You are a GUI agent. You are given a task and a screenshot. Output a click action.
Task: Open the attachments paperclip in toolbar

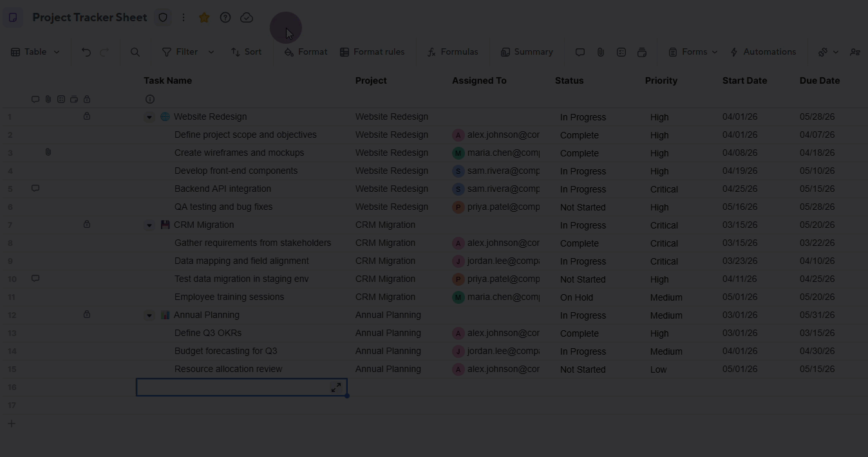pyautogui.click(x=601, y=52)
